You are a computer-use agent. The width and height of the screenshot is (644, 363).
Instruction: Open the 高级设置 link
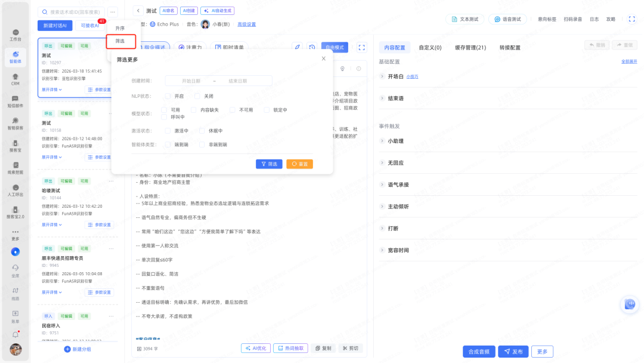pos(246,24)
